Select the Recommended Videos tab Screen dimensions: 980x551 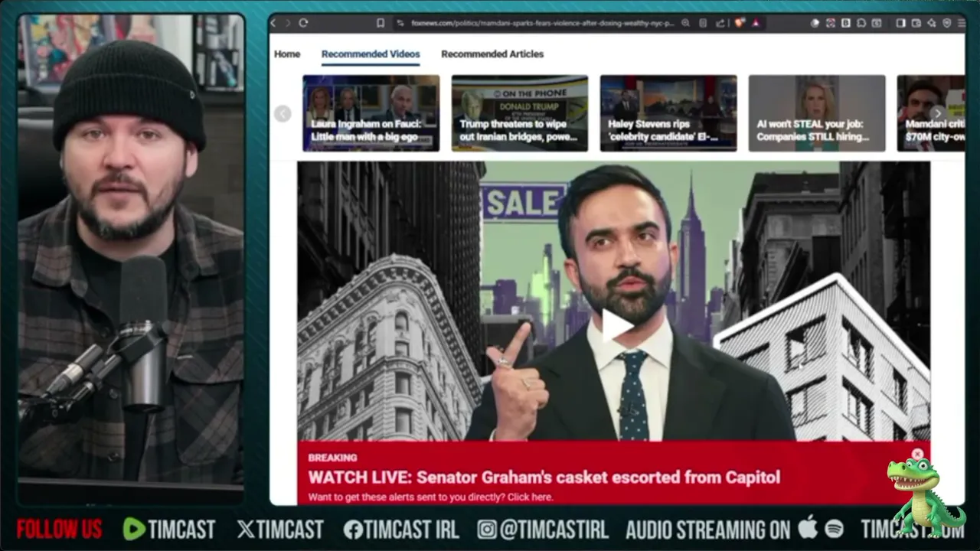pos(371,54)
